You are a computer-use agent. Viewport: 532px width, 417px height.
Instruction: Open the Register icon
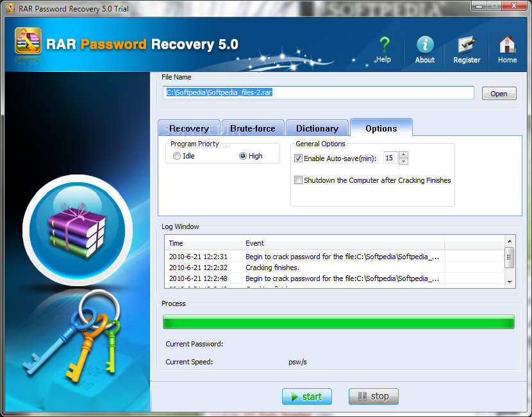(467, 44)
